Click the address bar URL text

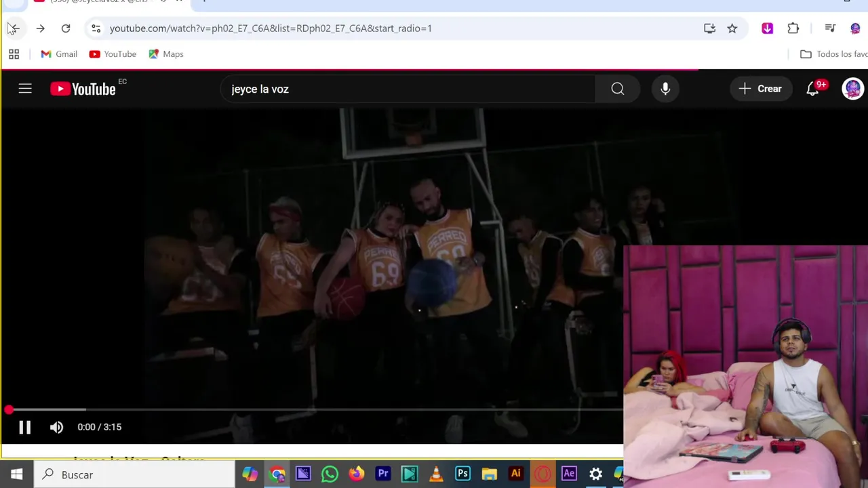(271, 28)
